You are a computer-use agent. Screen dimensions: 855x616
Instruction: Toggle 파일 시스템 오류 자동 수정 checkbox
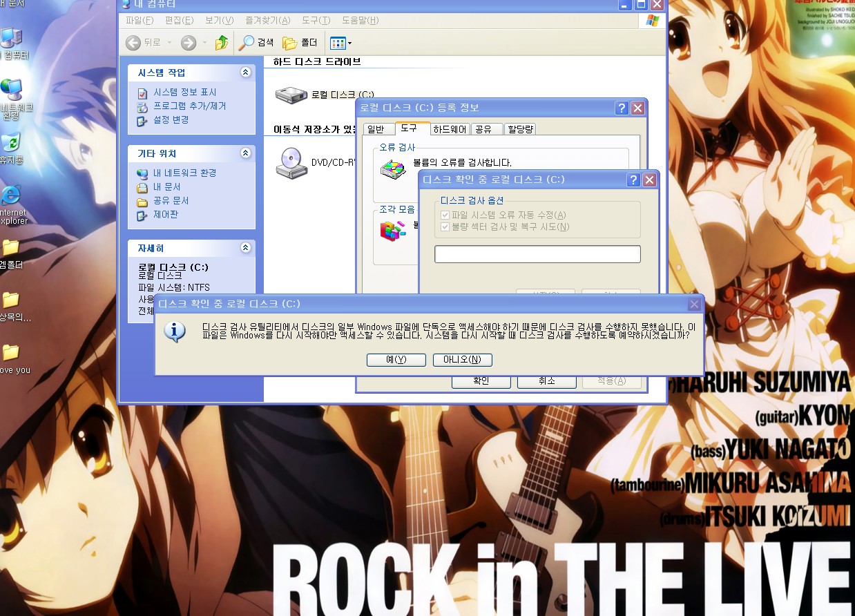point(445,215)
